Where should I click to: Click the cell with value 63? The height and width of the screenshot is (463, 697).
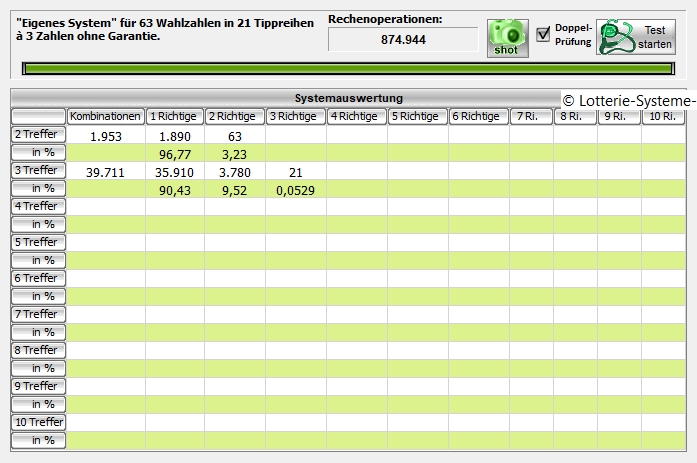[x=235, y=136]
